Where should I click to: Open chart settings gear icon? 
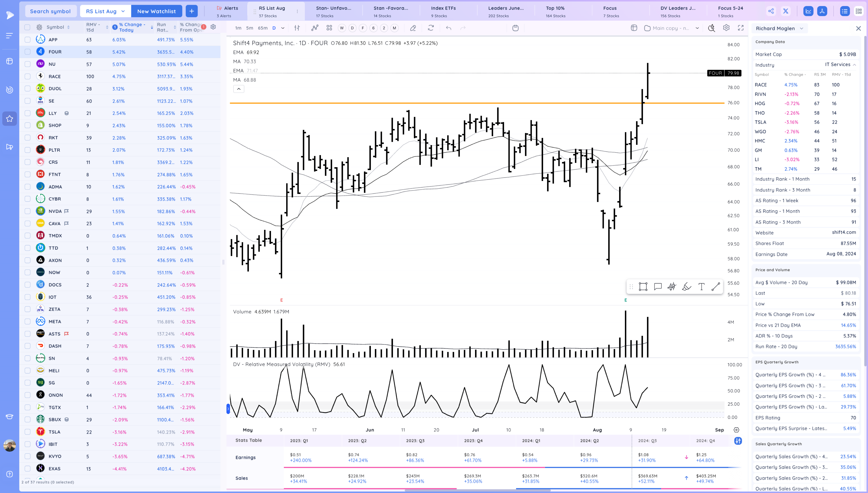[726, 28]
